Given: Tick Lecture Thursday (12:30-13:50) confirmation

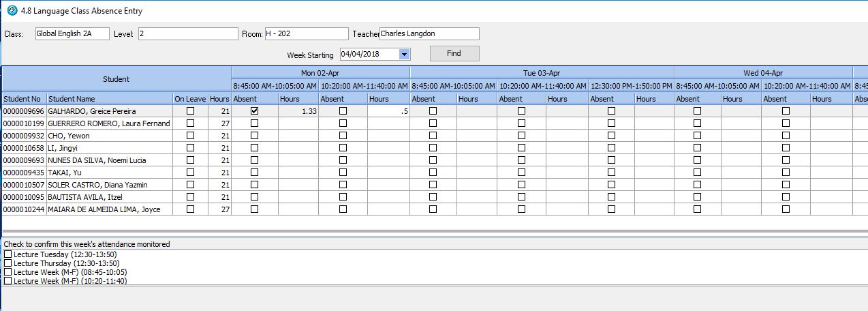Looking at the screenshot, I should tap(8, 263).
